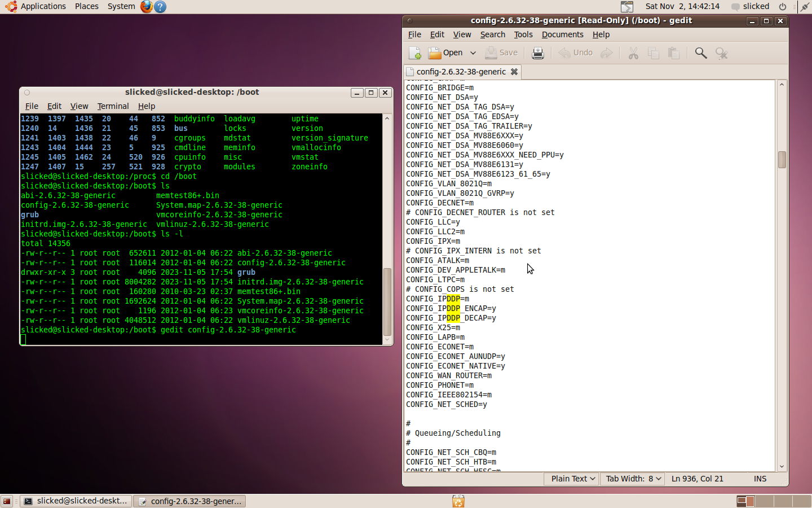
Task: Click 'version_signature' in the terminal output
Action: (330, 138)
